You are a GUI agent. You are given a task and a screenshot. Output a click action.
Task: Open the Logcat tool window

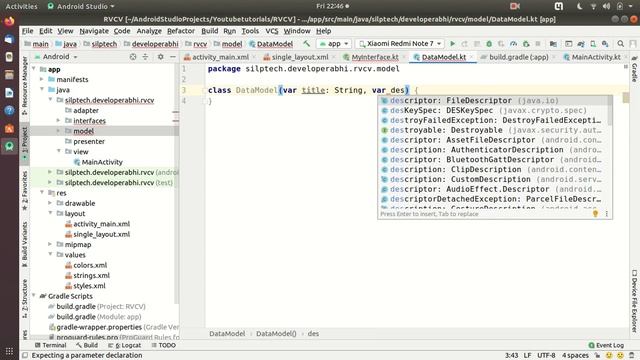(x=124, y=345)
